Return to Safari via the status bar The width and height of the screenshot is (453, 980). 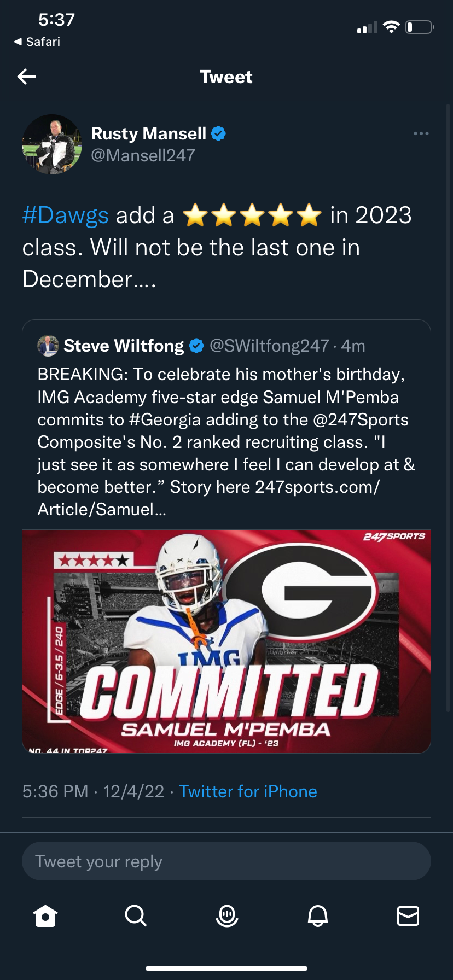tap(37, 42)
